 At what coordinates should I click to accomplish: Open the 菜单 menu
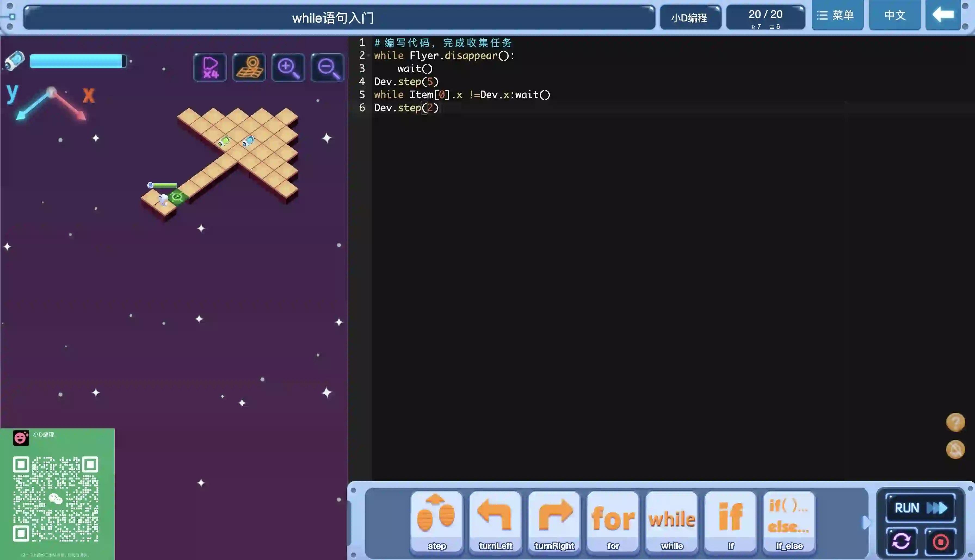(x=837, y=15)
